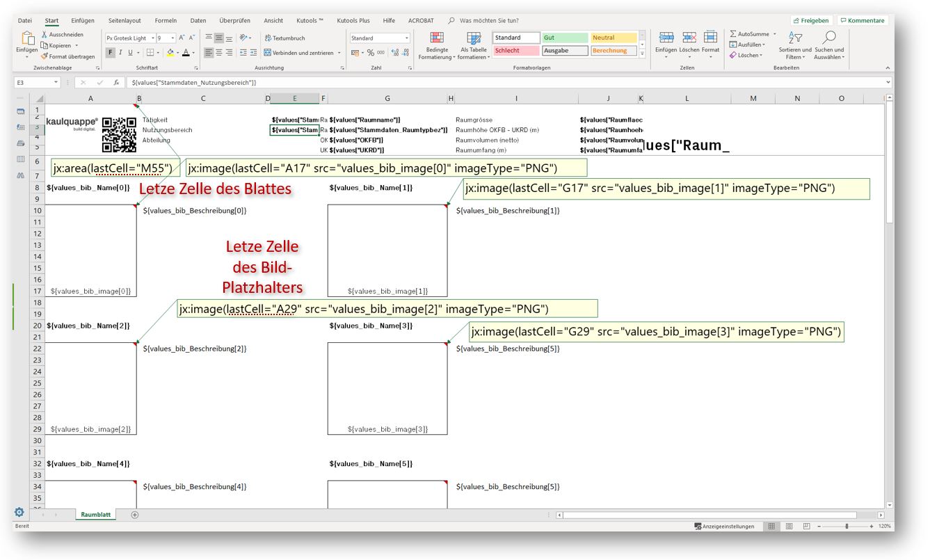This screenshot has width=930, height=560.
Task: Open the cell borders icon
Action: point(150,52)
